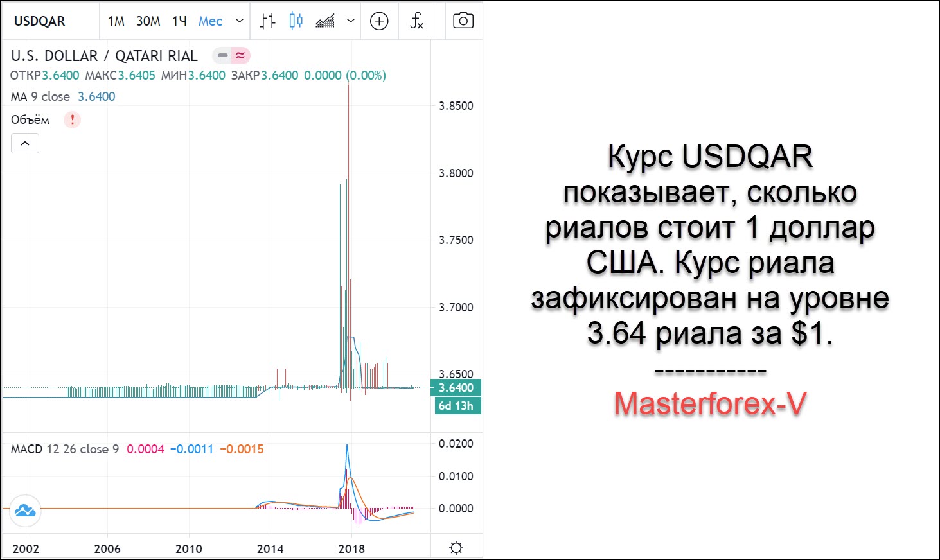Click the Объём indicator label
This screenshot has width=940, height=560.
30,119
